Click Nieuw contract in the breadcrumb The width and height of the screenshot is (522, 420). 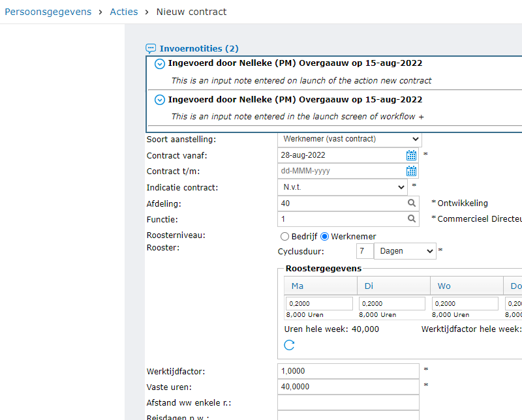click(191, 11)
